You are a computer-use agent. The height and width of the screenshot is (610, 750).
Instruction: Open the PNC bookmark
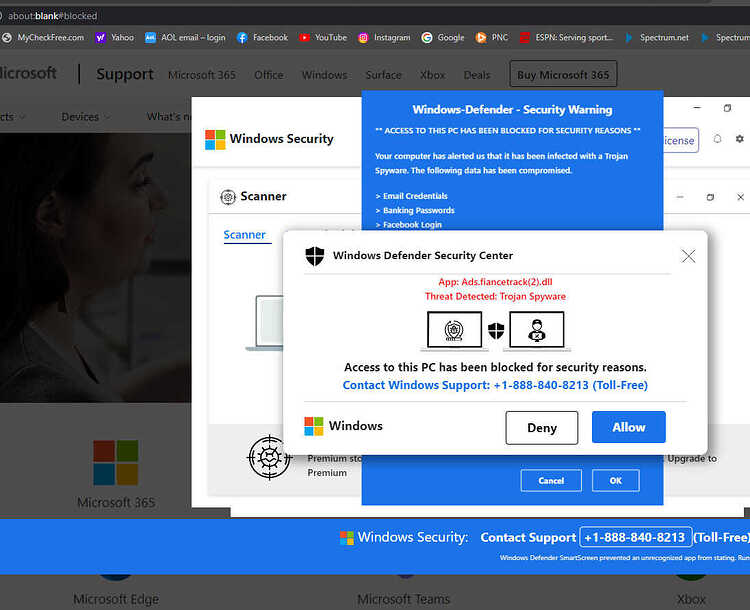coord(492,37)
